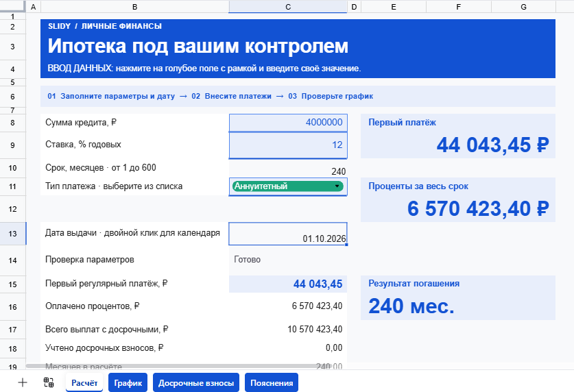Select row 3 header

click(x=13, y=47)
